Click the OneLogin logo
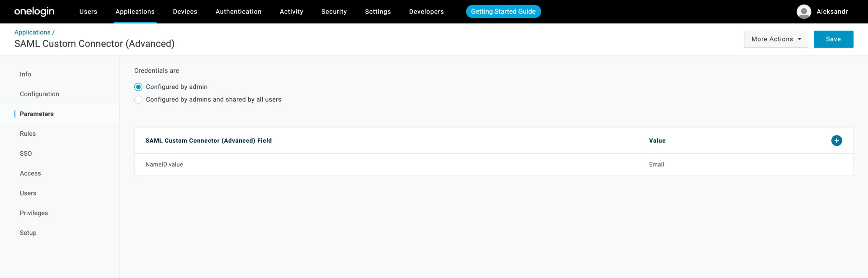868x278 pixels. pyautogui.click(x=34, y=12)
